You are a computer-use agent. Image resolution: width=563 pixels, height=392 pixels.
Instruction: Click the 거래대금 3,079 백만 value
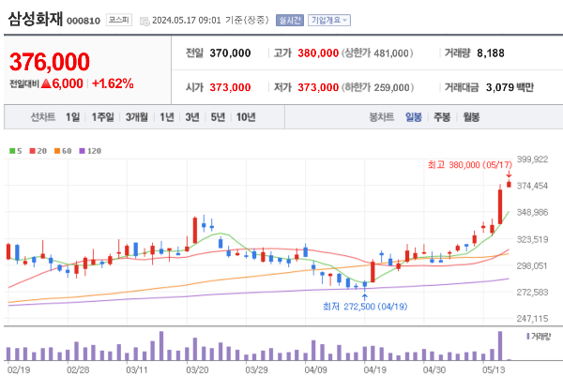pyautogui.click(x=510, y=87)
